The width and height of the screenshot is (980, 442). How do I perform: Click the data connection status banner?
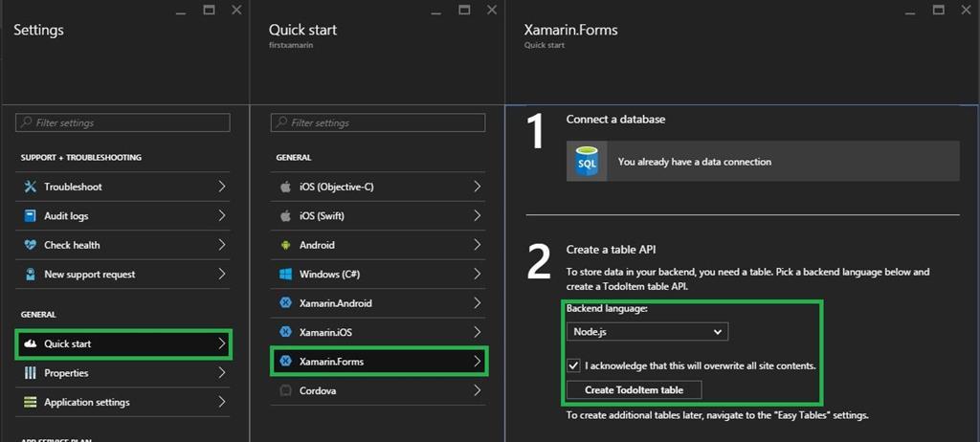point(763,162)
